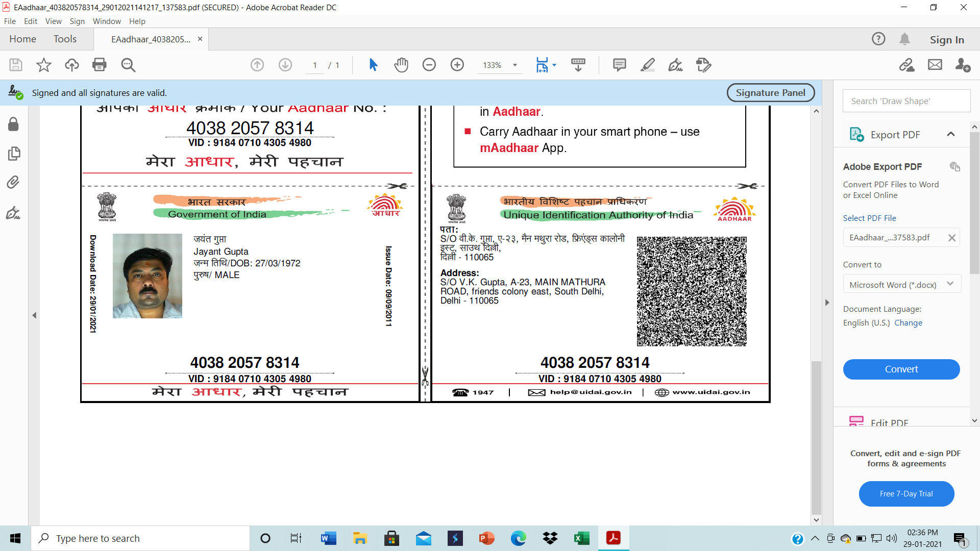Open signatures panel in left sidebar
Viewport: 980px width, 551px height.
click(x=13, y=212)
